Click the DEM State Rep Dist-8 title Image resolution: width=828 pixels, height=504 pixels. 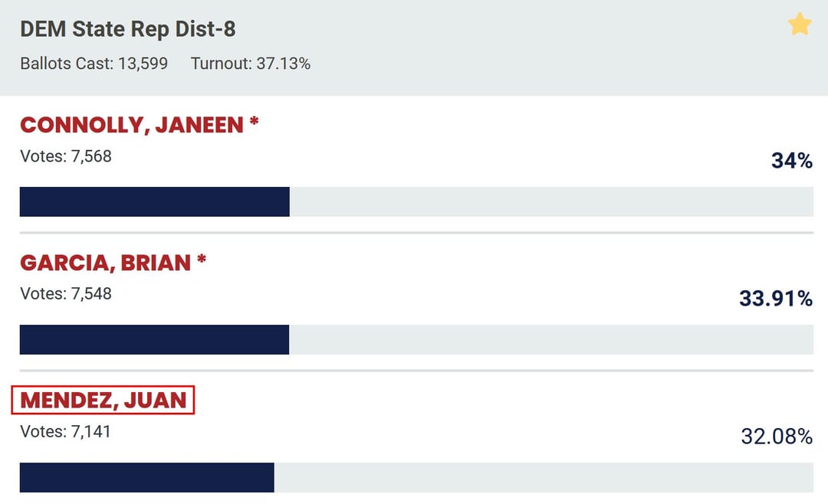tap(127, 30)
